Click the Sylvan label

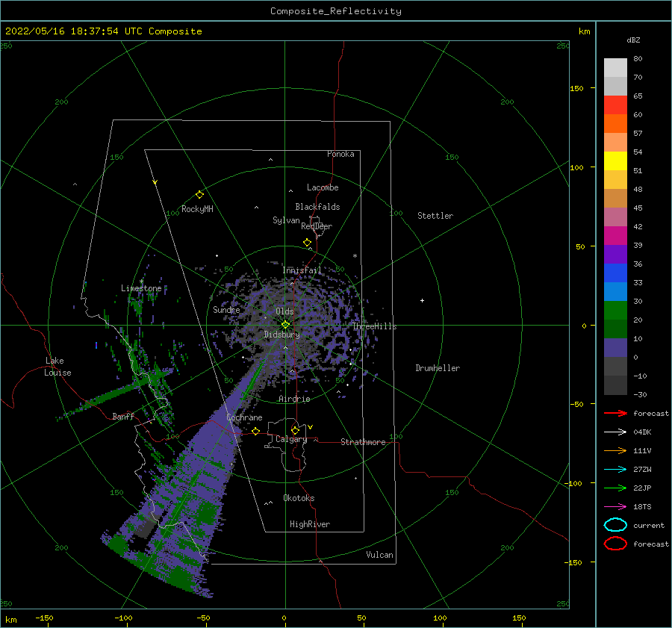286,220
